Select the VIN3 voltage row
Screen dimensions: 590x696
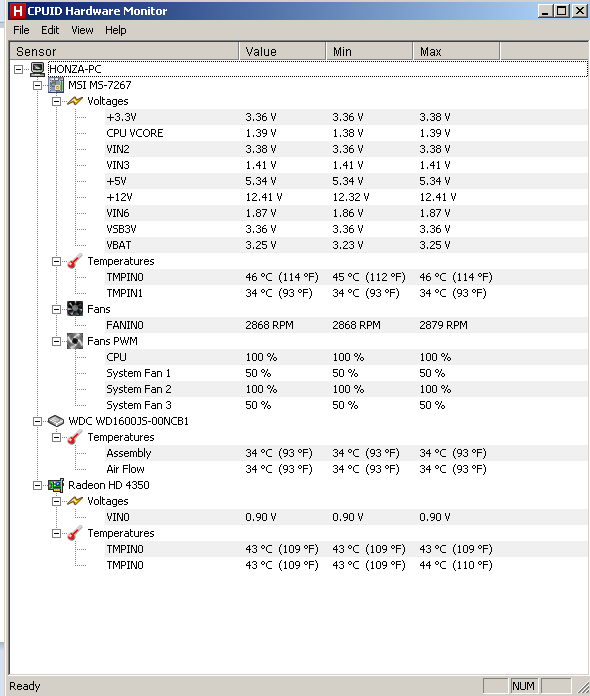click(346, 165)
